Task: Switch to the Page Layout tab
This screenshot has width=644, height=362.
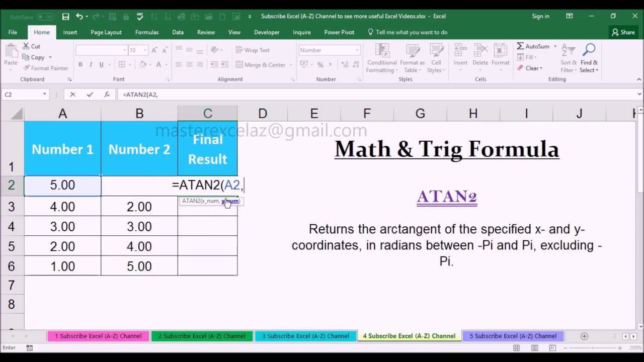Action: 106,32
